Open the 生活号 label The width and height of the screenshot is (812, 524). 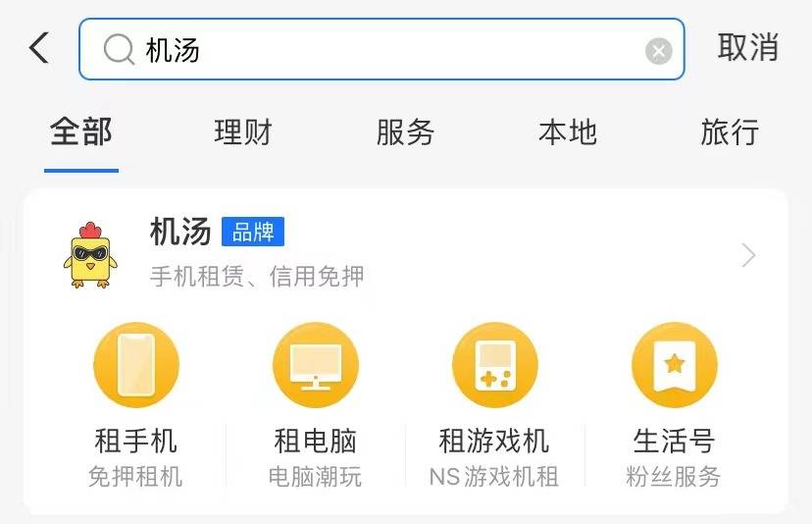pyautogui.click(x=675, y=441)
